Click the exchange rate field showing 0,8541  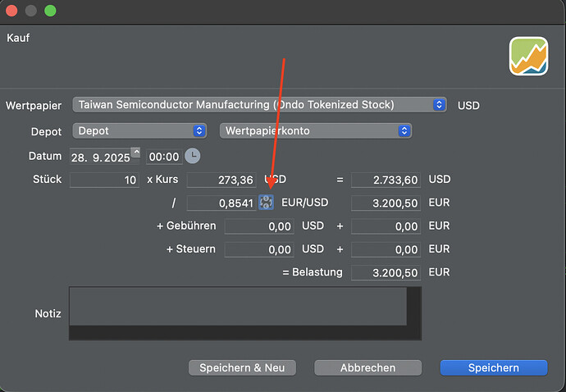coord(221,203)
